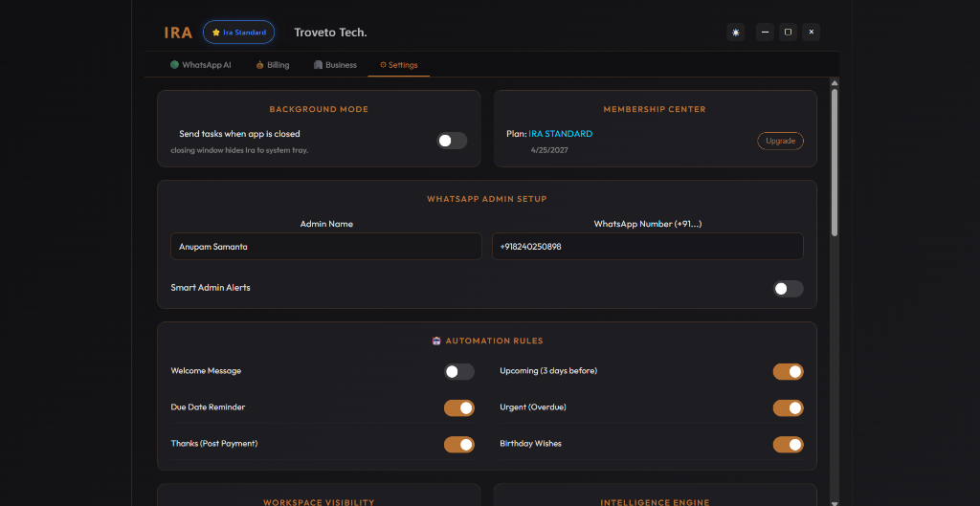Image resolution: width=980 pixels, height=506 pixels.
Task: Turn off Urgent (Overdue) toggle
Action: [789, 407]
